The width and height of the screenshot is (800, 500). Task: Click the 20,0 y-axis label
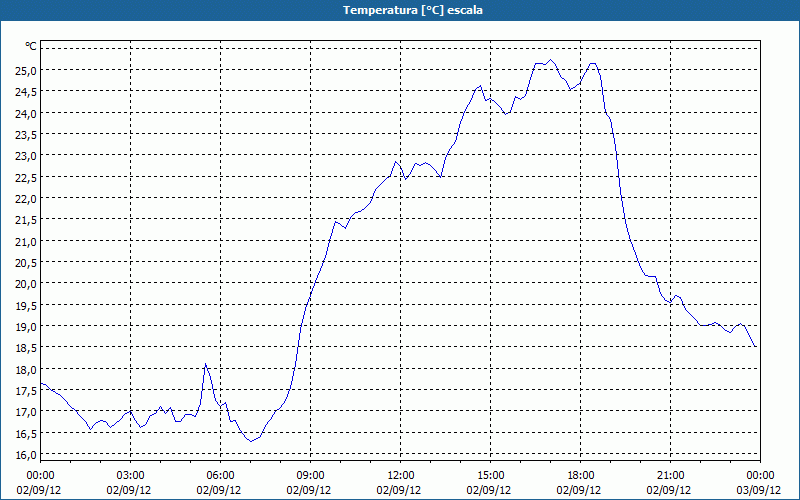tap(27, 284)
